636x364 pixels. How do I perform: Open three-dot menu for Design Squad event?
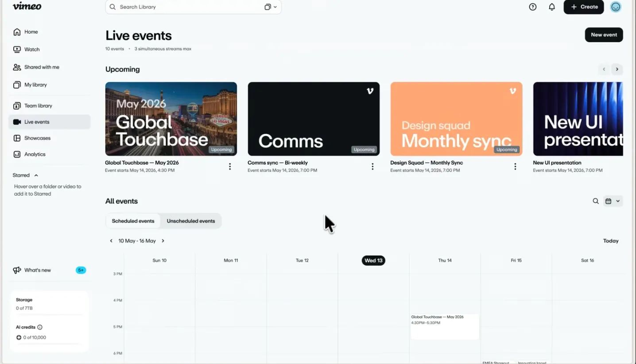(515, 167)
